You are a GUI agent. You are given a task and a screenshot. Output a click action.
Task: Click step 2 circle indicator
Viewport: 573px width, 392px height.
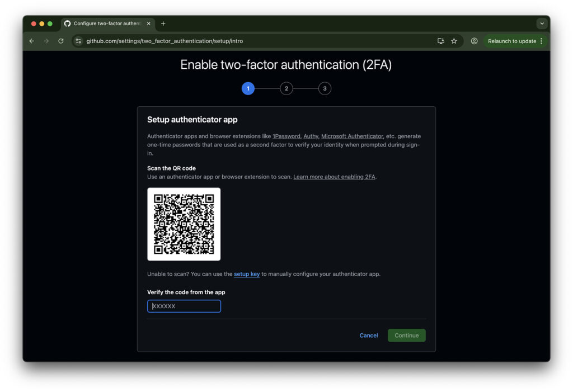click(286, 88)
